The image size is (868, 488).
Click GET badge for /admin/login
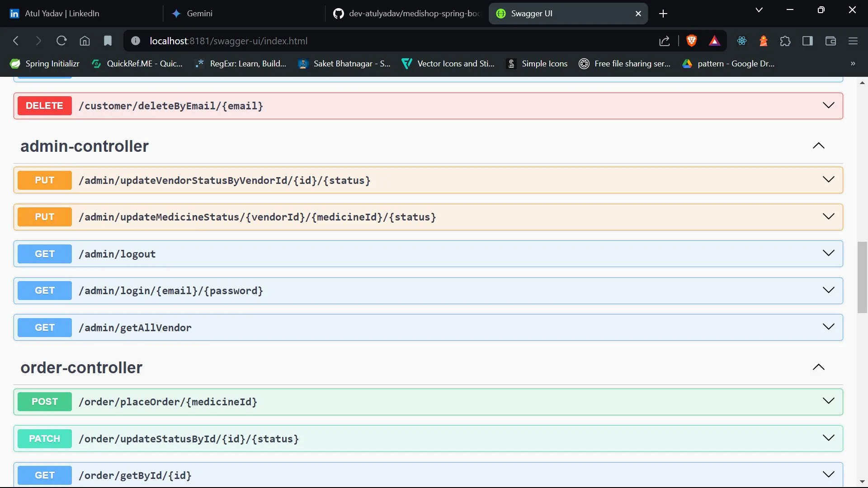[x=44, y=291]
